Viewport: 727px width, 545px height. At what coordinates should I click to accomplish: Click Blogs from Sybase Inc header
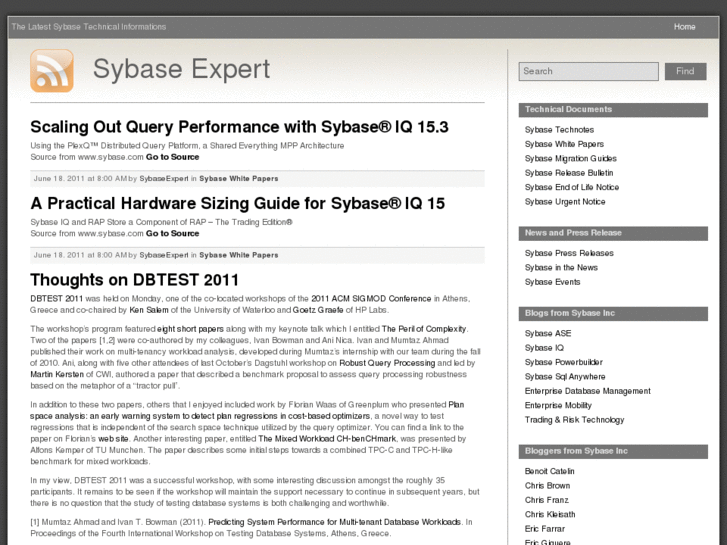613,313
